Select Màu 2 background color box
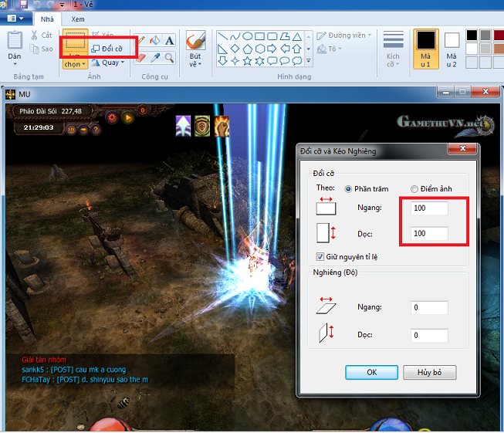 pyautogui.click(x=452, y=49)
